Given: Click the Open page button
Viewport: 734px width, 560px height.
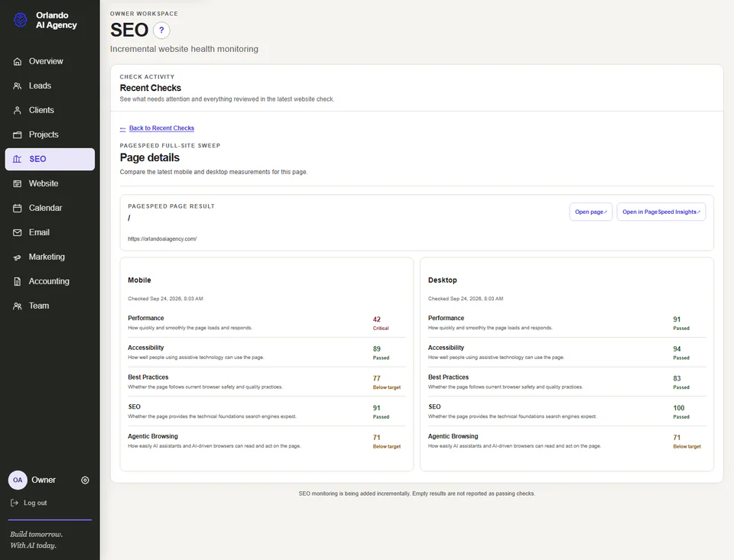Looking at the screenshot, I should tap(591, 212).
